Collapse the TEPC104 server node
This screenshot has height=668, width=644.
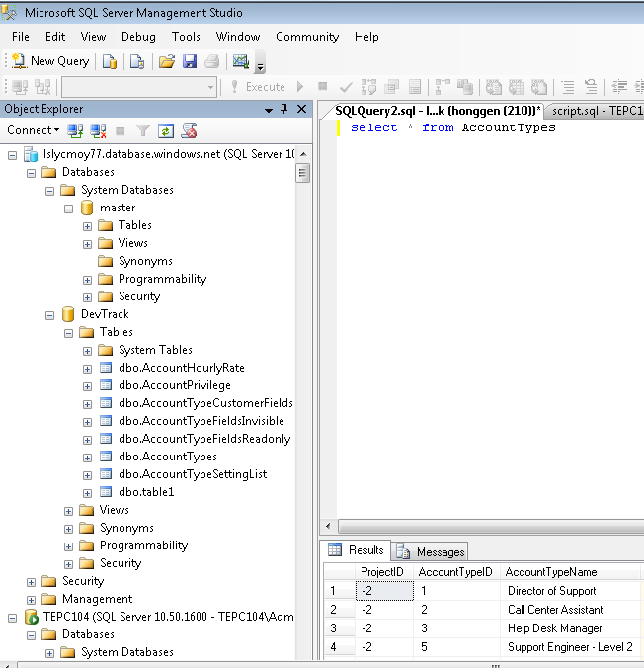point(13,618)
